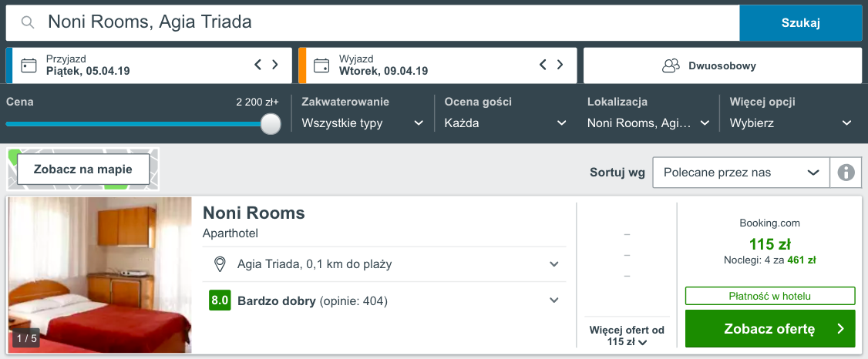Open the Zakwaterowanie type dropdown
Image resolution: width=868 pixels, height=359 pixels.
point(363,122)
